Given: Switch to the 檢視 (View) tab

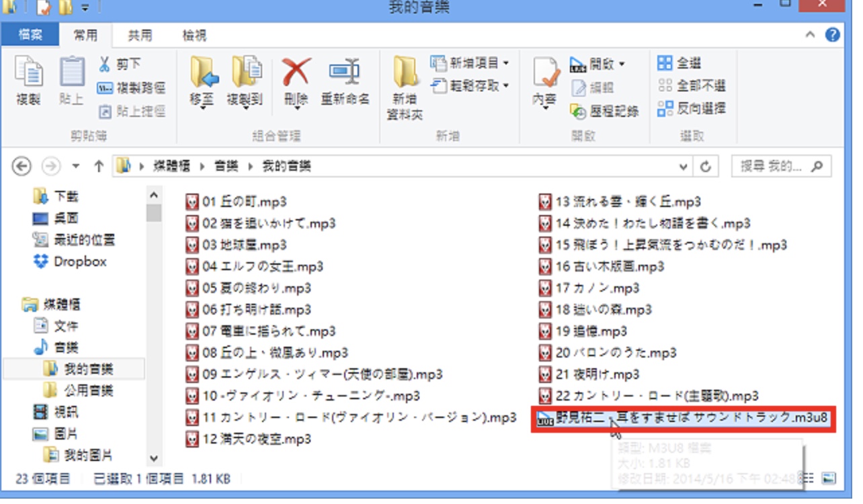Looking at the screenshot, I should (x=194, y=35).
